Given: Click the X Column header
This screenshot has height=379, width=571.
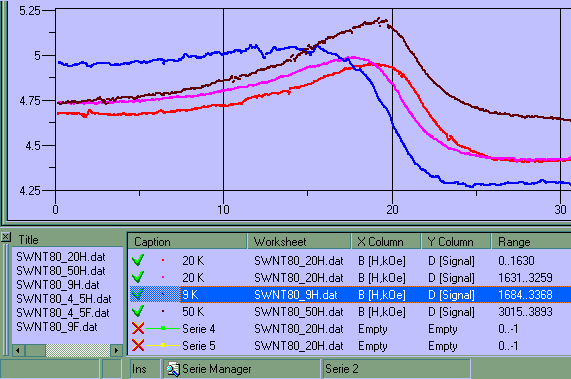Looking at the screenshot, I should pos(386,242).
